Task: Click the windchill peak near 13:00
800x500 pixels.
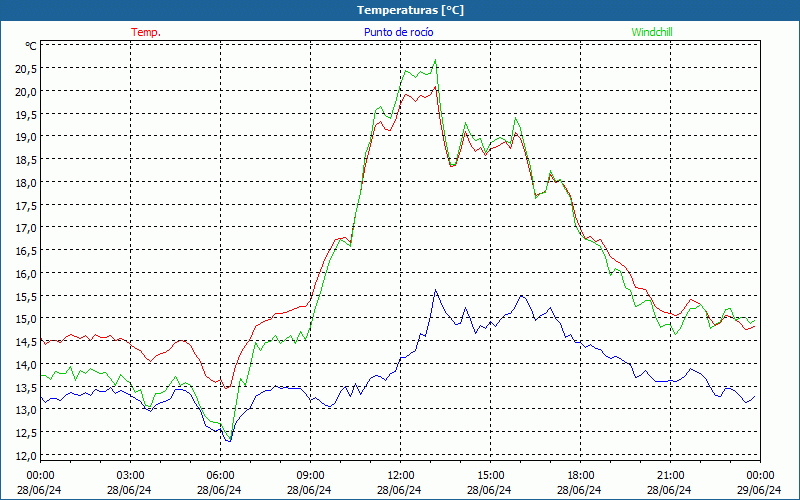Action: click(x=435, y=60)
